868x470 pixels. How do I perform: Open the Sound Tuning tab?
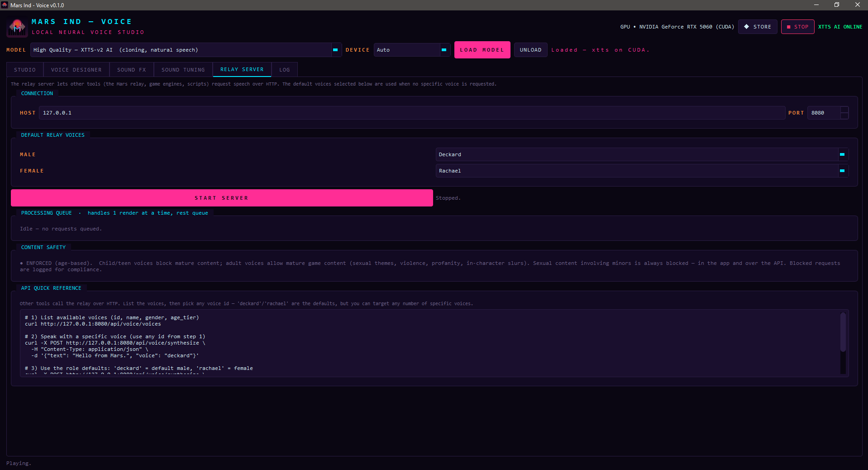point(183,70)
